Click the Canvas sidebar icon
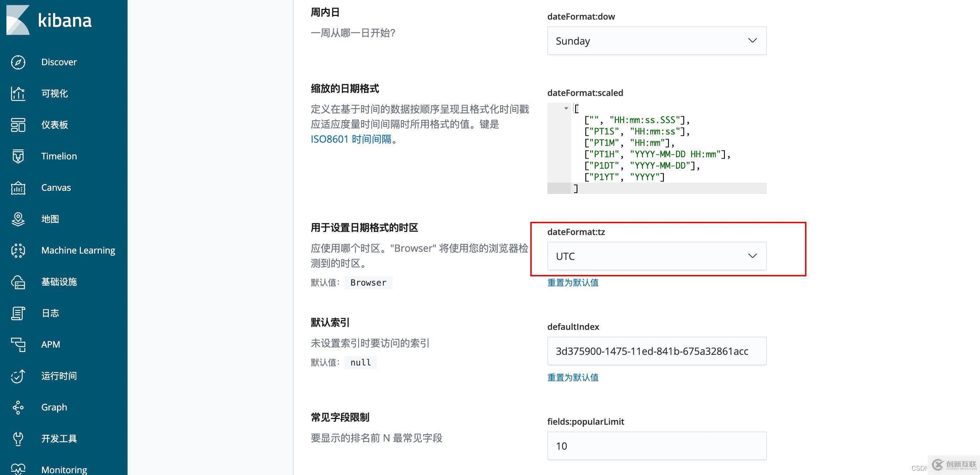 pos(18,188)
